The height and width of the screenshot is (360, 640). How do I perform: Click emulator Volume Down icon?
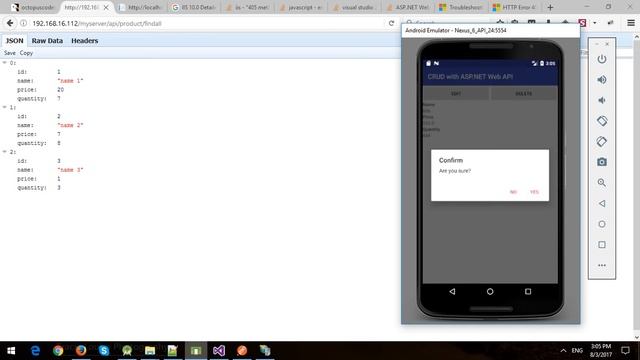pos(602,100)
